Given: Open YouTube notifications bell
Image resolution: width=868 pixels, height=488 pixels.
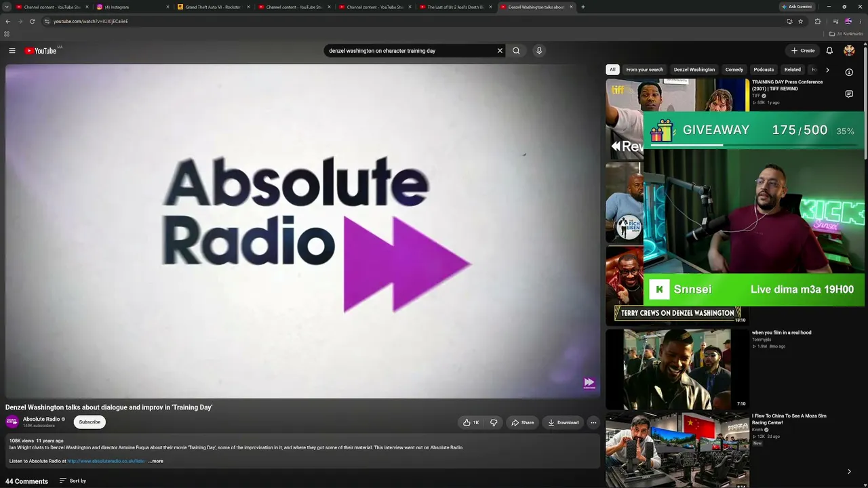Looking at the screenshot, I should pyautogui.click(x=829, y=51).
